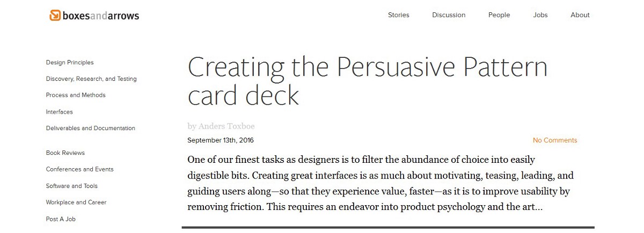This screenshot has height=233, width=644.
Task: Navigate to Jobs in top menu
Action: click(x=540, y=15)
